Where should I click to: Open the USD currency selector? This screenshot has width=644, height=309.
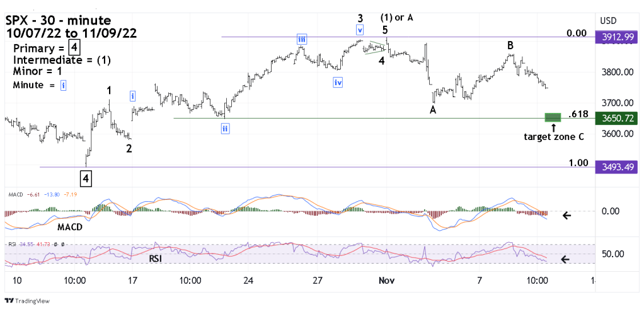click(609, 20)
